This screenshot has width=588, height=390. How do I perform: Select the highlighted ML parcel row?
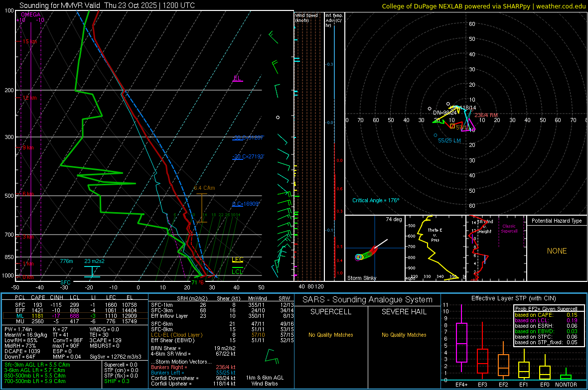click(x=75, y=316)
